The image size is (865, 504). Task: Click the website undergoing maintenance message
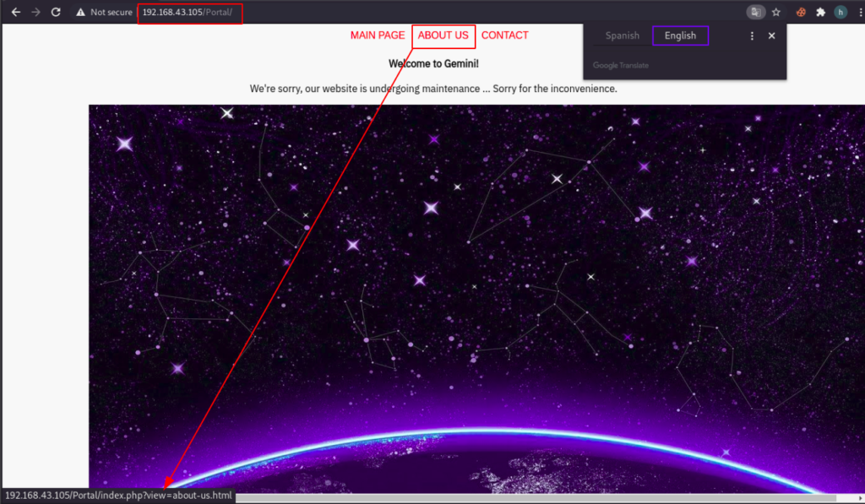(433, 89)
